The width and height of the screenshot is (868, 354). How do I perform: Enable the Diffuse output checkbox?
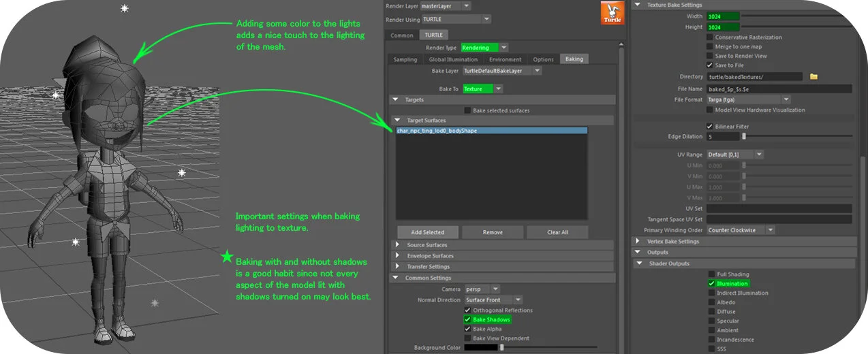[x=712, y=312]
